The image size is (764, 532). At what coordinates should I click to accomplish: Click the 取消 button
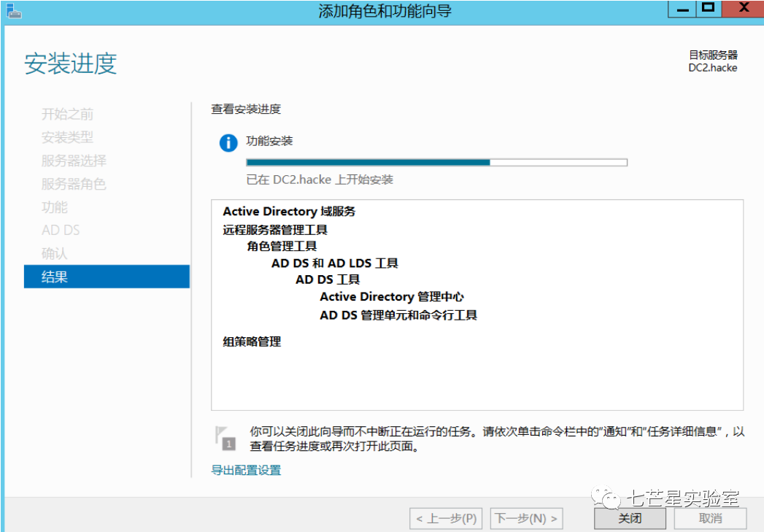click(x=710, y=518)
